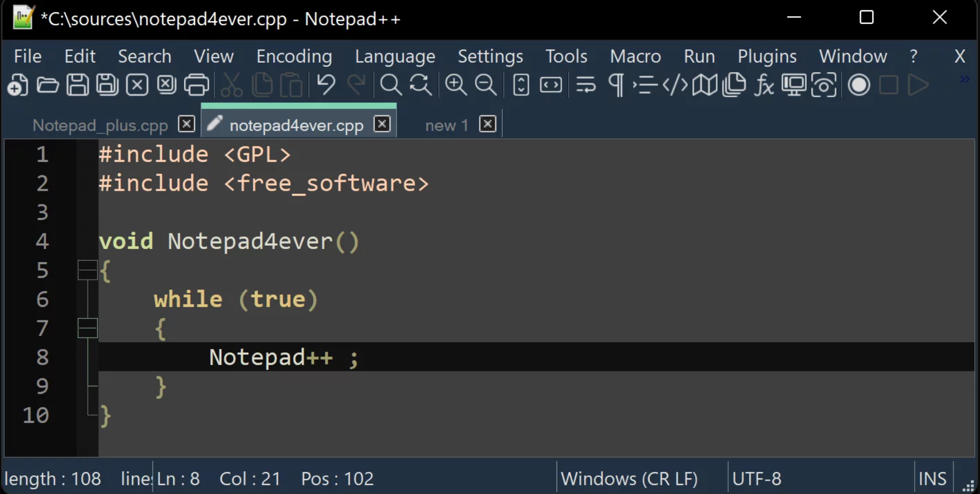Expand the View menu options

point(214,57)
